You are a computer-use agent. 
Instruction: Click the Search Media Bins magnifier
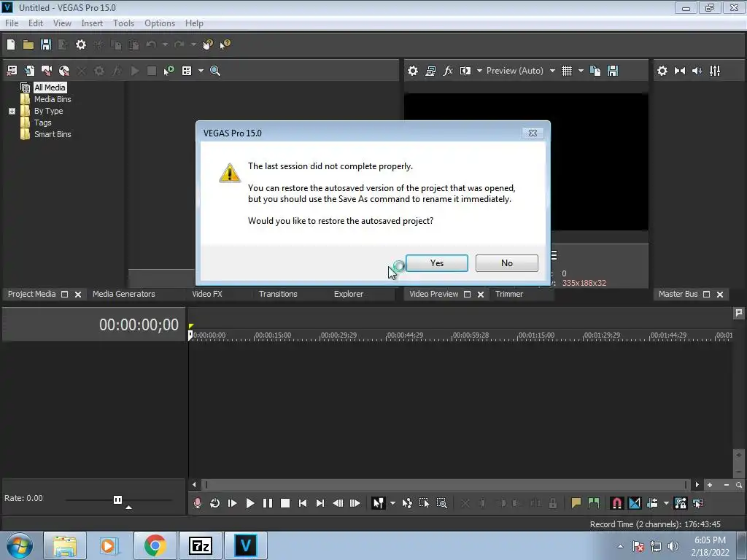215,71
